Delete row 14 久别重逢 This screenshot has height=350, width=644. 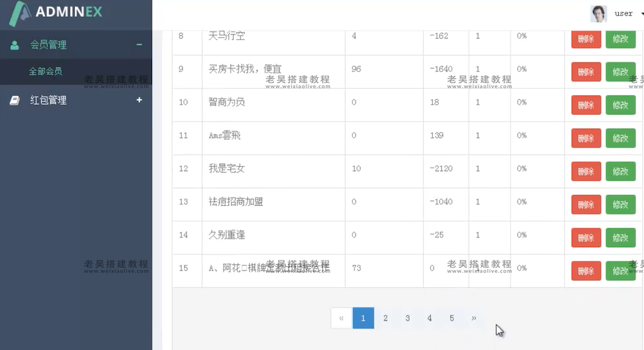pos(586,237)
